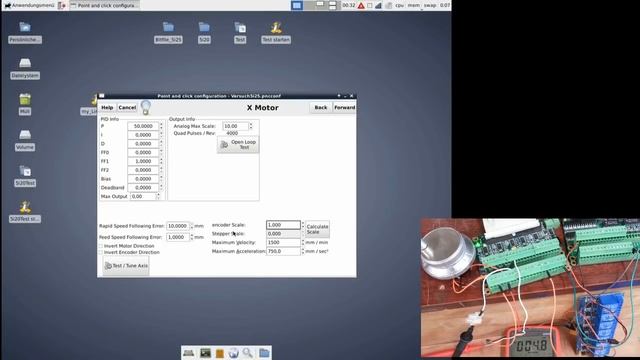The image size is (640, 360).
Task: Click the Deadband value input field
Action: point(143,187)
